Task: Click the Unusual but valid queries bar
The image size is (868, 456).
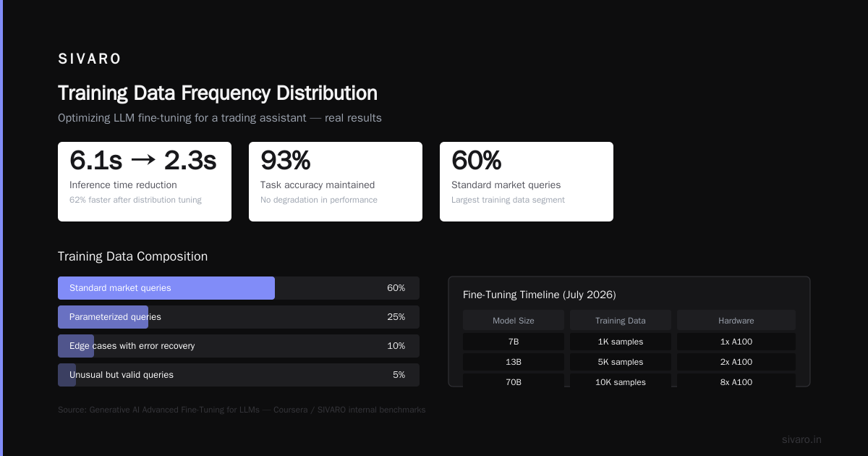Action: click(239, 375)
